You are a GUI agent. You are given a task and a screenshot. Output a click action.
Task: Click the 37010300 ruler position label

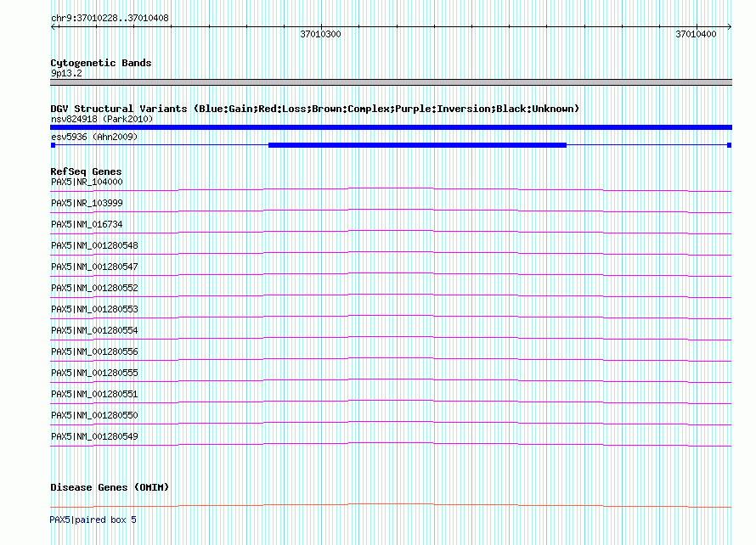[x=320, y=34]
